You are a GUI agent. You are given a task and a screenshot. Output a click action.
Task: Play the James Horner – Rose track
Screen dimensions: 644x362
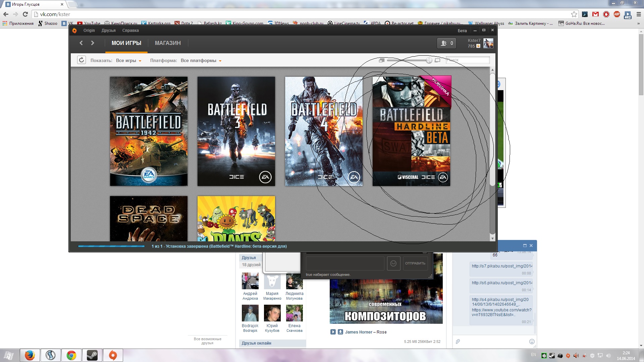click(333, 332)
